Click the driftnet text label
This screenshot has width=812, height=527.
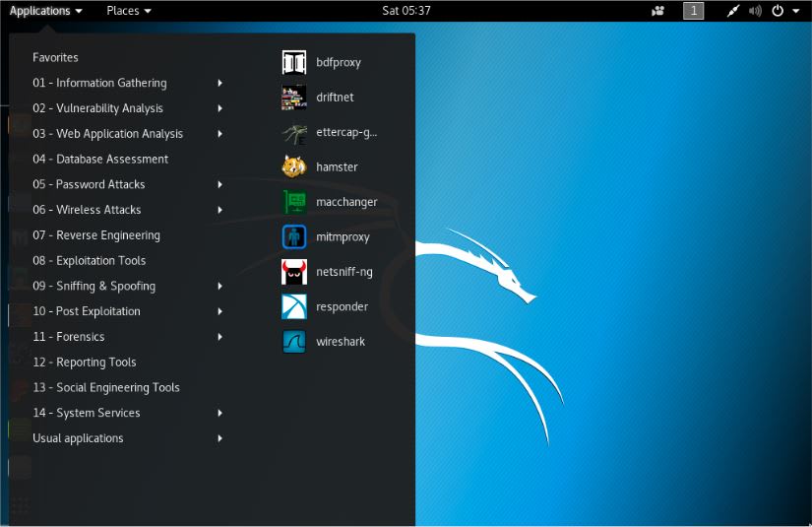click(x=335, y=98)
